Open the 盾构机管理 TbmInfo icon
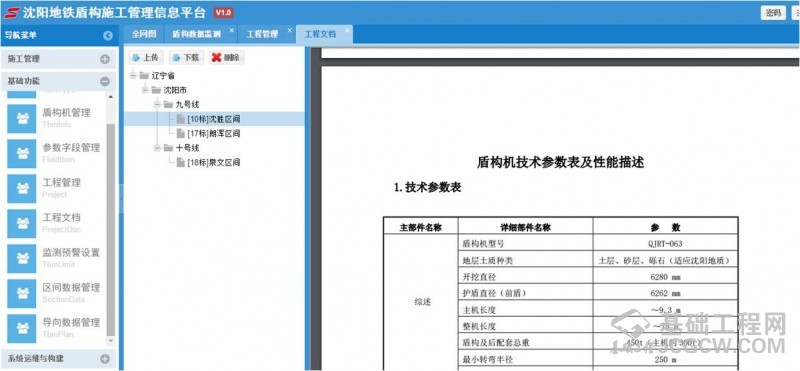Viewport: 800px width, 371px height. pyautogui.click(x=22, y=118)
